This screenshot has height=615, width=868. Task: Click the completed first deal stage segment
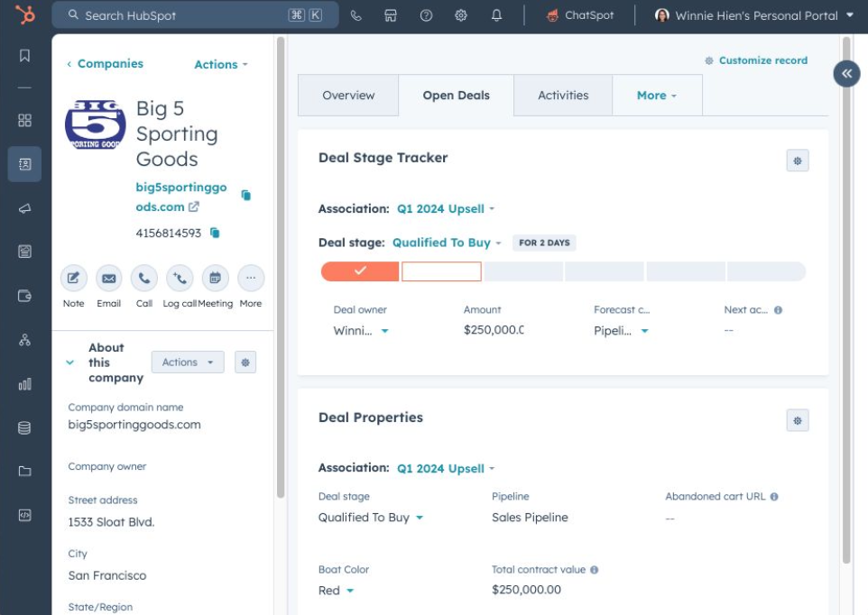tap(360, 271)
